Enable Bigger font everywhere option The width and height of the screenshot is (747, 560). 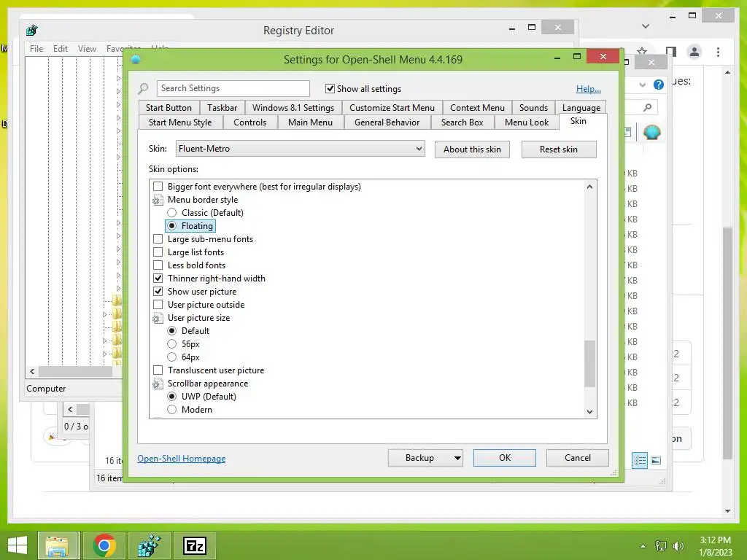pyautogui.click(x=158, y=187)
